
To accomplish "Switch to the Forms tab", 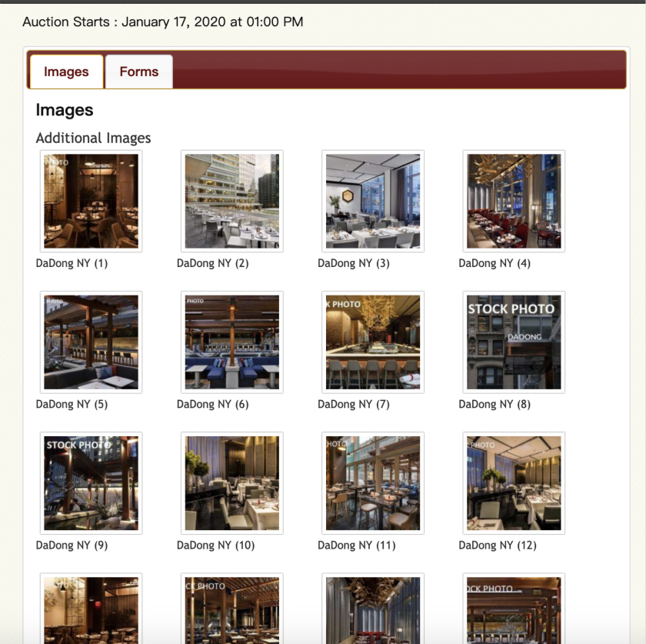I will coord(139,72).
